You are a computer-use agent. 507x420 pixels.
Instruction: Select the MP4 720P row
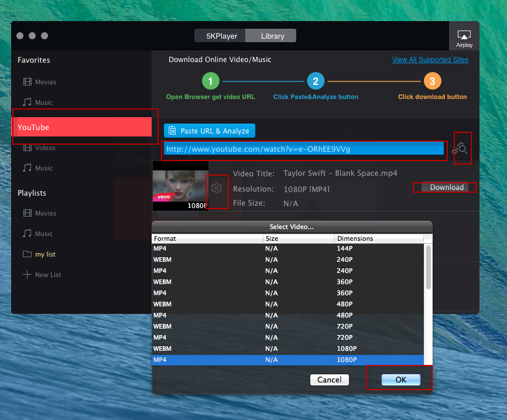pos(288,337)
